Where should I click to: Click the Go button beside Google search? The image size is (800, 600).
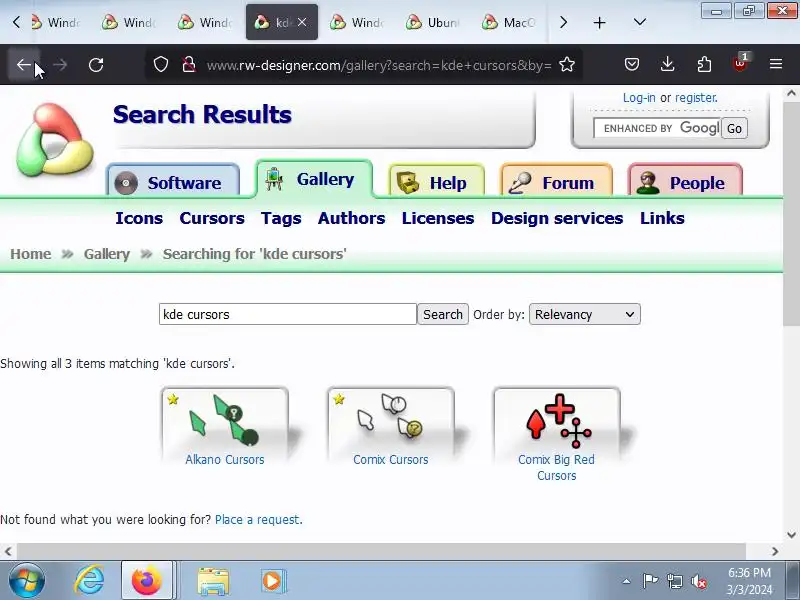[734, 129]
